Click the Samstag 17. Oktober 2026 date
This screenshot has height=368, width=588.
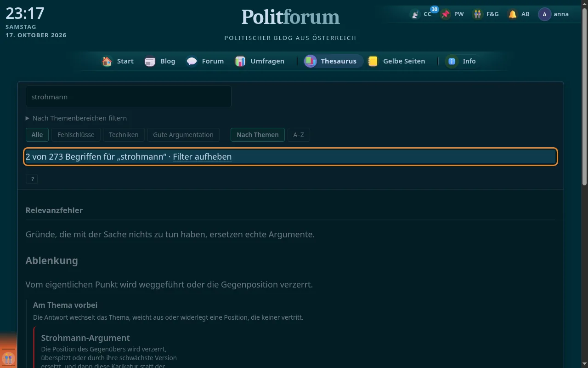36,31
